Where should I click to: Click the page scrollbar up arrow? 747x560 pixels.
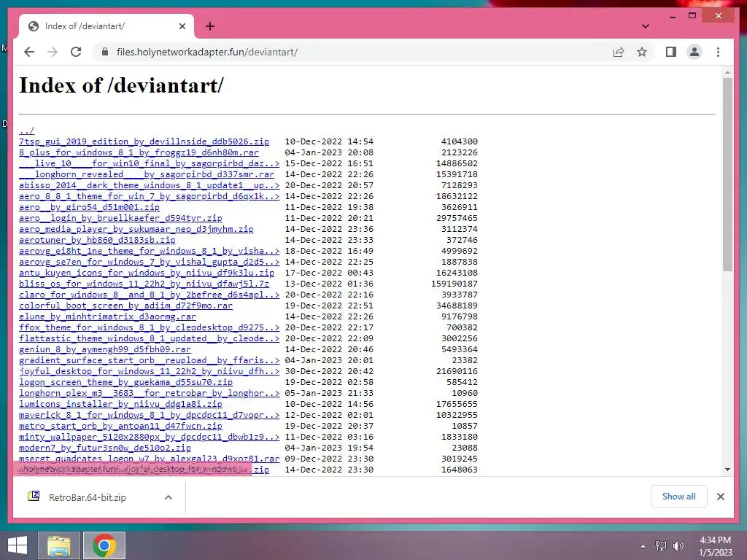727,73
